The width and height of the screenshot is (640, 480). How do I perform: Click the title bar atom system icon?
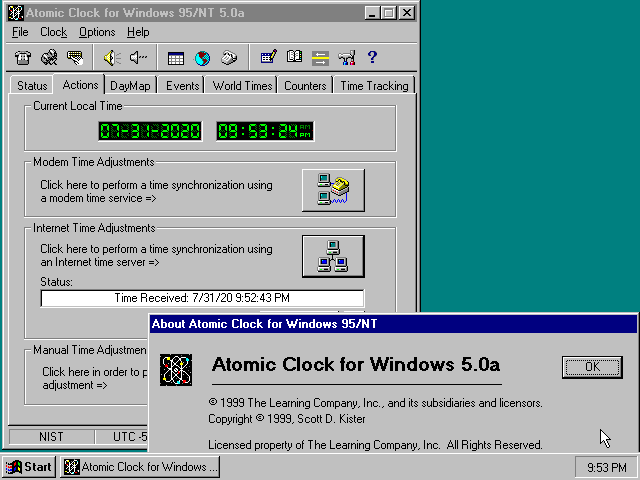coord(16,13)
